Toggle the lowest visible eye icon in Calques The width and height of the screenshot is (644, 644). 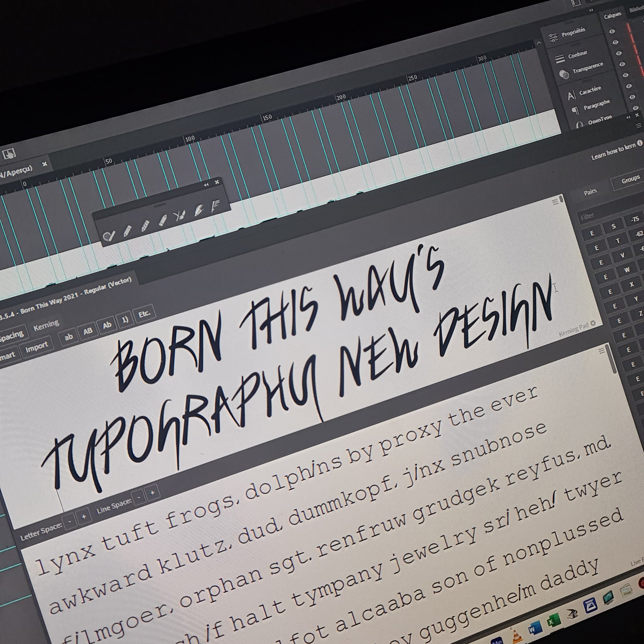coord(636,108)
